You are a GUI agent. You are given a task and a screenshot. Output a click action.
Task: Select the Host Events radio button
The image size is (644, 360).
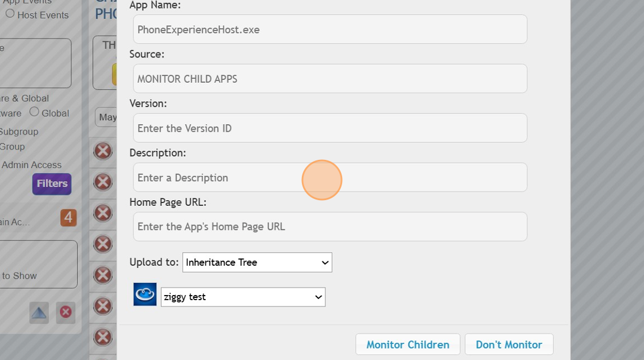9,13
